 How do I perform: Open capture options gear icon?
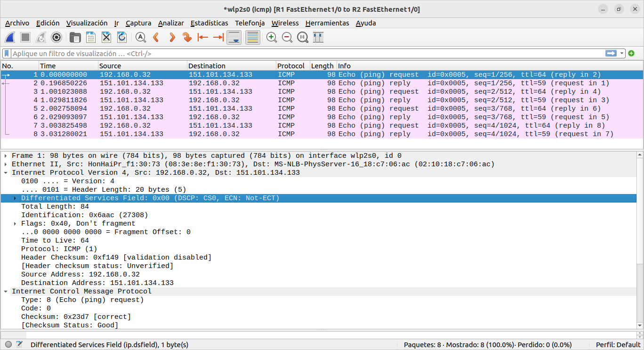point(56,37)
